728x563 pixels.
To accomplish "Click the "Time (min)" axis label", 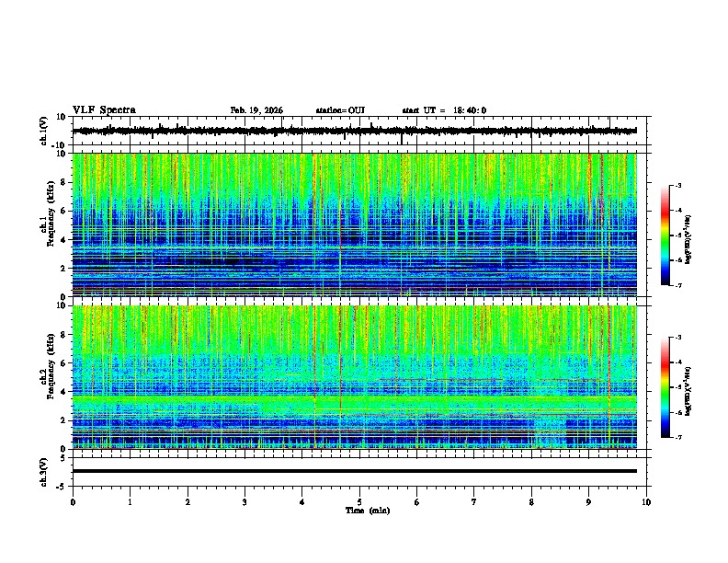I will click(368, 511).
